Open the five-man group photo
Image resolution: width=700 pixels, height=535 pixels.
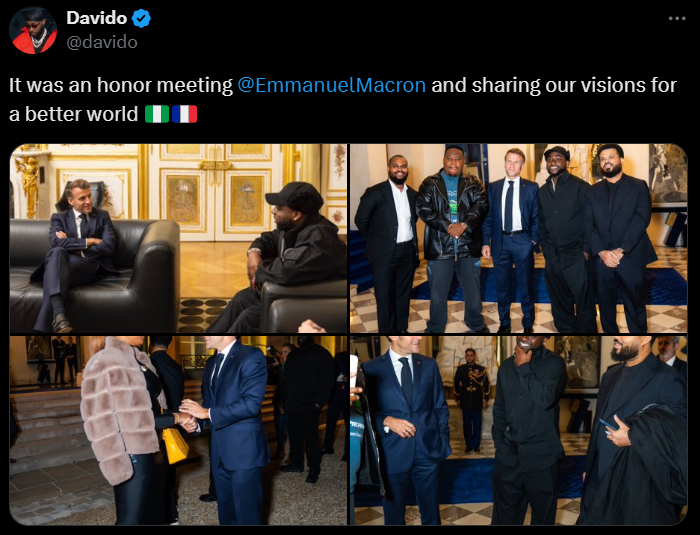(519, 238)
